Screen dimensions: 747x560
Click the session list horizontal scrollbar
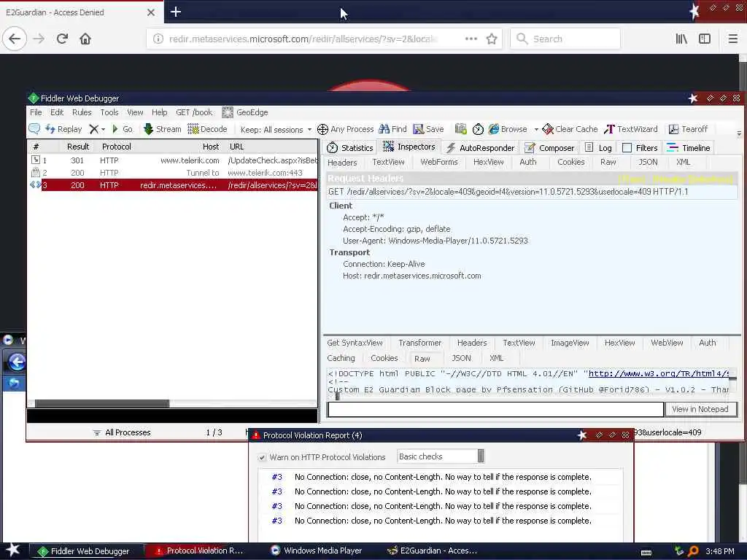pyautogui.click(x=102, y=404)
